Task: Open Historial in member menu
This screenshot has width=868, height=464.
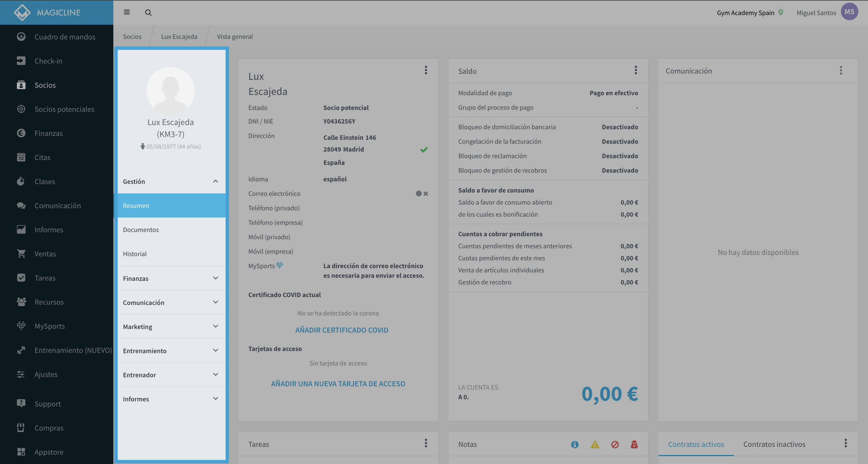Action: point(171,254)
